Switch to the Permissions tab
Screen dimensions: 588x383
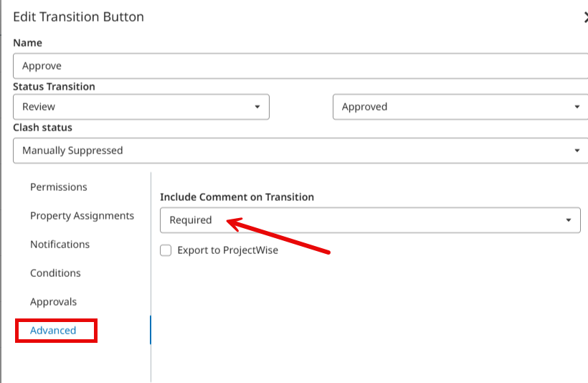[x=59, y=186]
